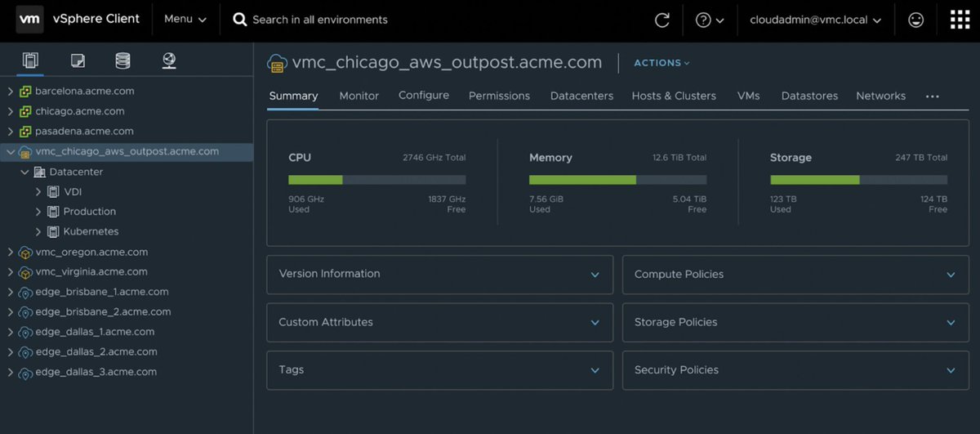980x434 pixels.
Task: Switch to the Configure tab
Action: 424,96
